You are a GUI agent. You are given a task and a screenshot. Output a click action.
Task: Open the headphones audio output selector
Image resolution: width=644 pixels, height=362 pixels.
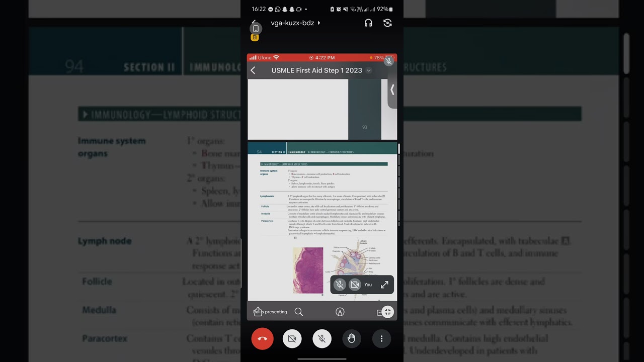coord(368,23)
